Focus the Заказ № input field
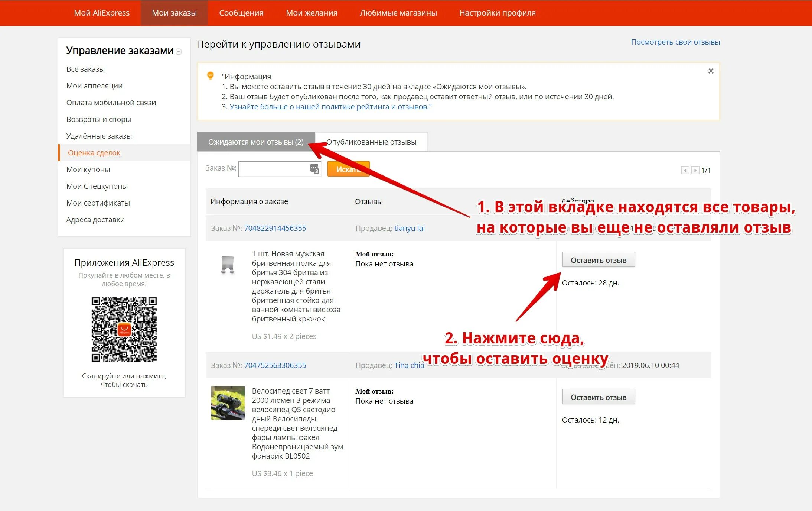 280,169
